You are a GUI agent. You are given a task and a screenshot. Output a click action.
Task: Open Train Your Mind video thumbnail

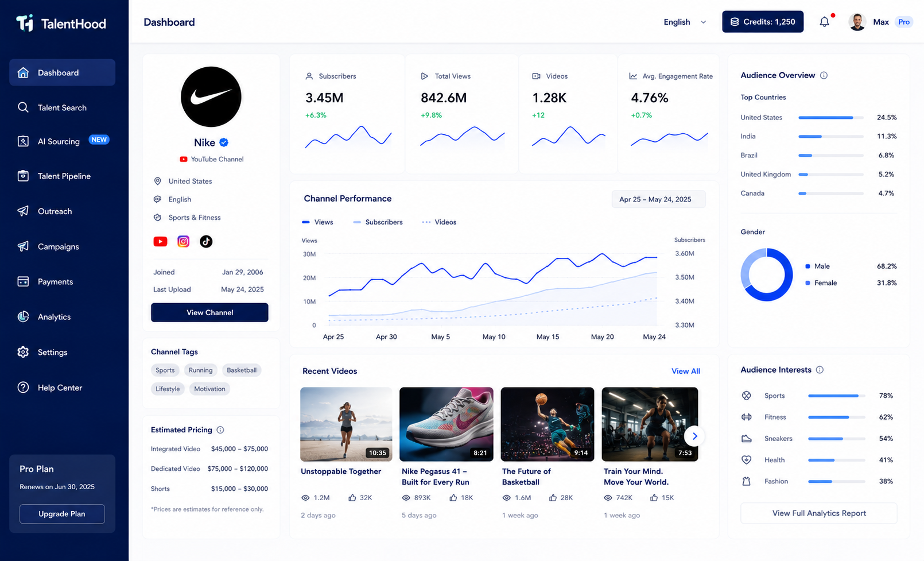pyautogui.click(x=650, y=424)
